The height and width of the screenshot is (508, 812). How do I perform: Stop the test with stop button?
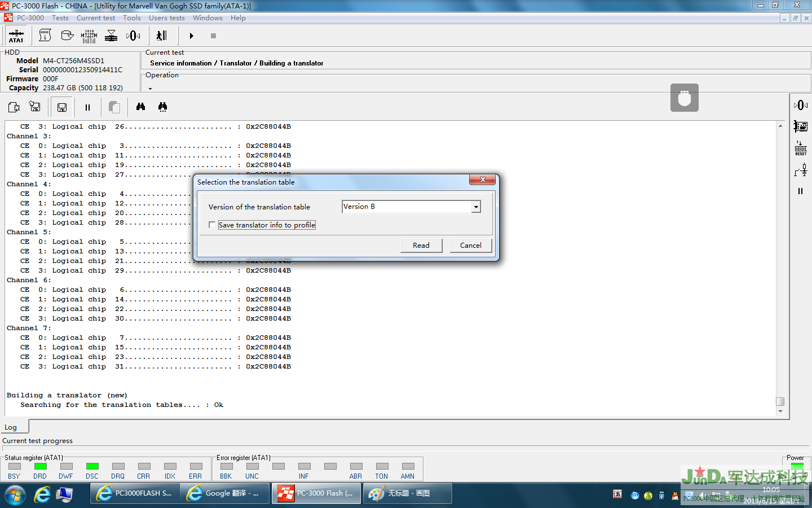pyautogui.click(x=213, y=36)
